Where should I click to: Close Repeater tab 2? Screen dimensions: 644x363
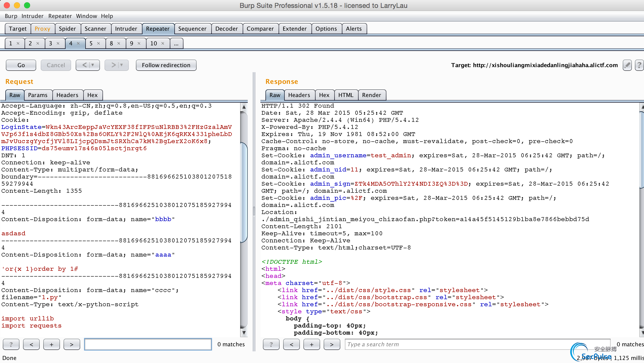tap(38, 43)
